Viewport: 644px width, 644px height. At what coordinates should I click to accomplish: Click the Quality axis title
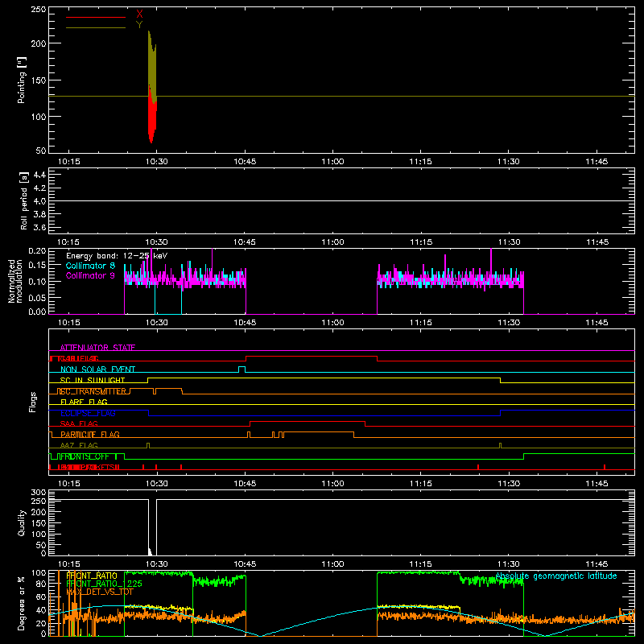[22, 523]
